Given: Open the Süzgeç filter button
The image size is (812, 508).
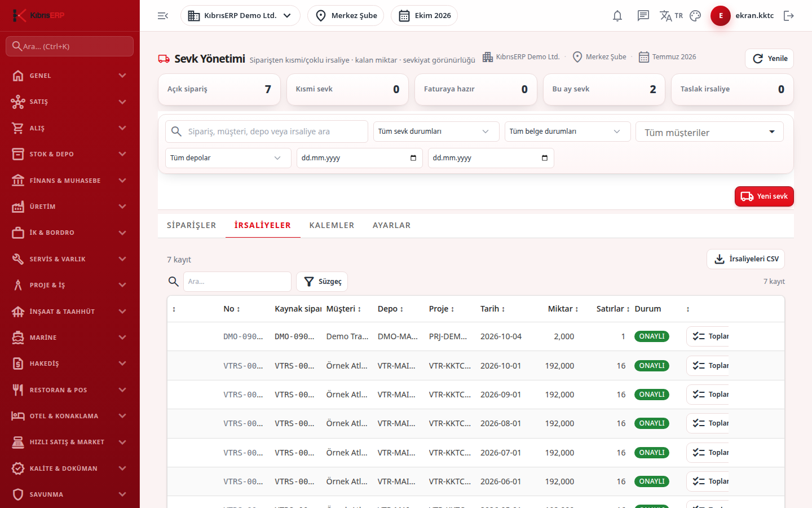Looking at the screenshot, I should click(322, 282).
